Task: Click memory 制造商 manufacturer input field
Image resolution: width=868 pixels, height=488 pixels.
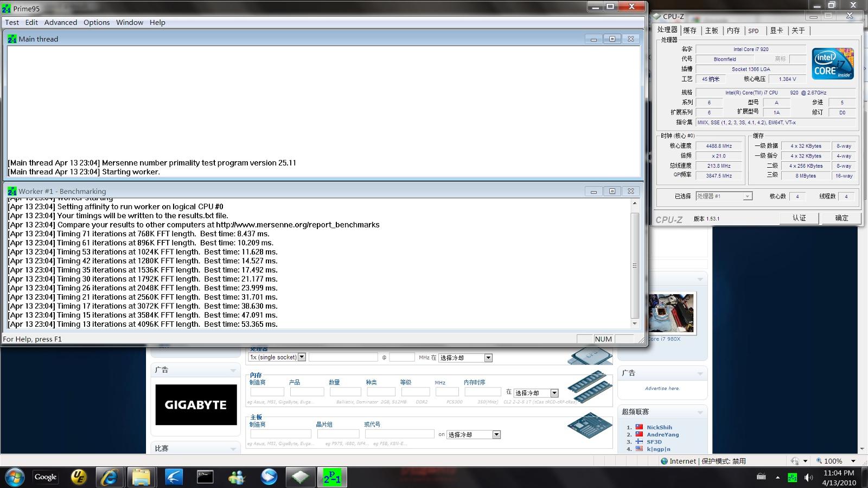Action: tap(267, 392)
